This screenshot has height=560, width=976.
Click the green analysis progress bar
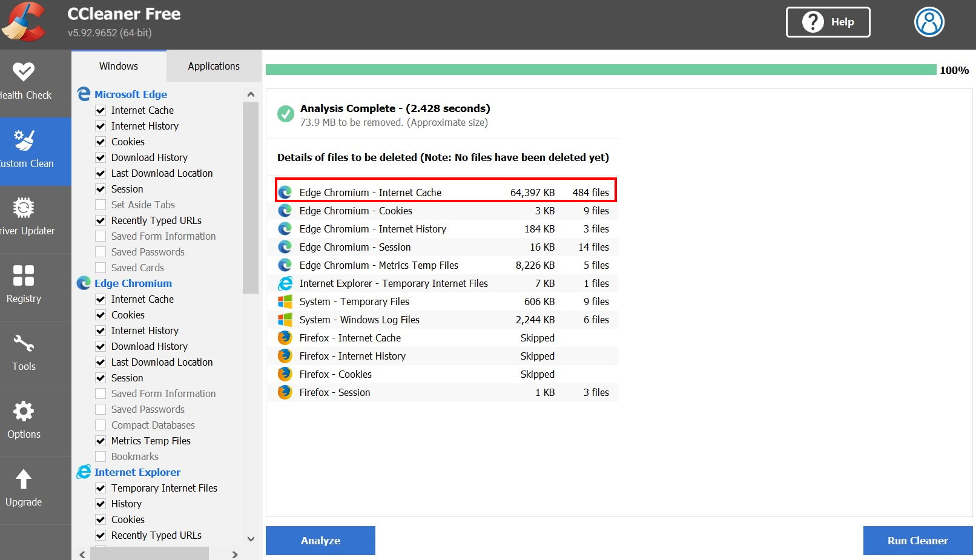tap(601, 70)
